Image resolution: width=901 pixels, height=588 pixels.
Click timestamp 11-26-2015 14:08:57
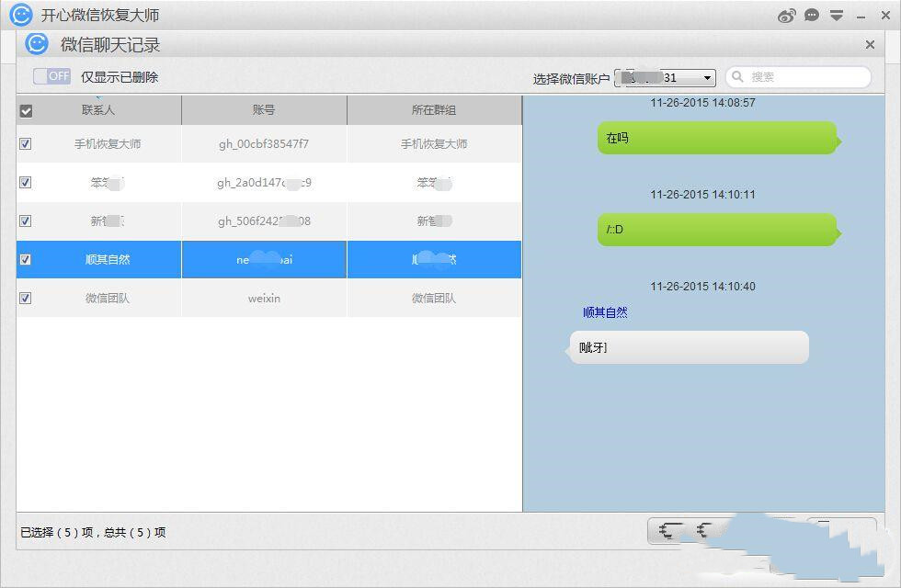pos(702,103)
